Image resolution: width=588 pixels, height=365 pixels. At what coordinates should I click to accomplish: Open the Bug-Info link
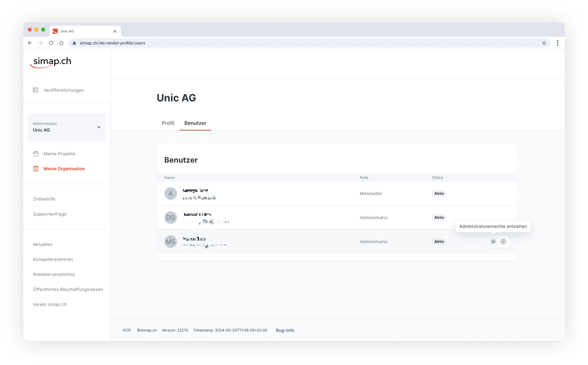(x=285, y=330)
